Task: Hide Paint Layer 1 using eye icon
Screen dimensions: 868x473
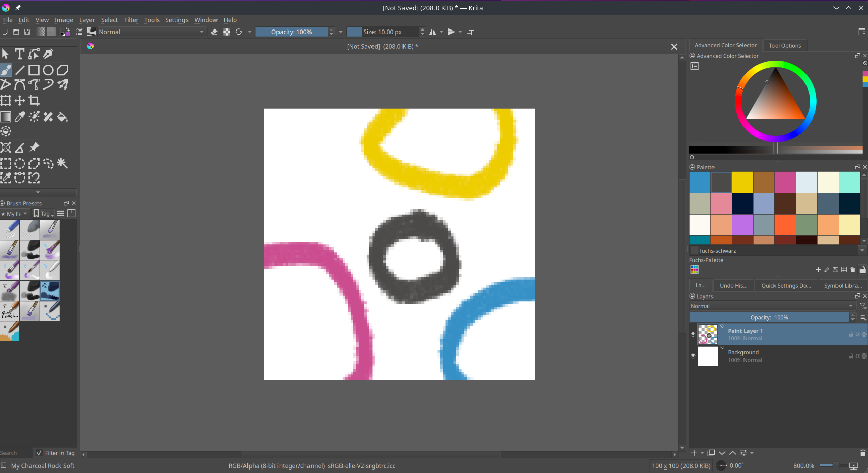Action: tap(693, 334)
